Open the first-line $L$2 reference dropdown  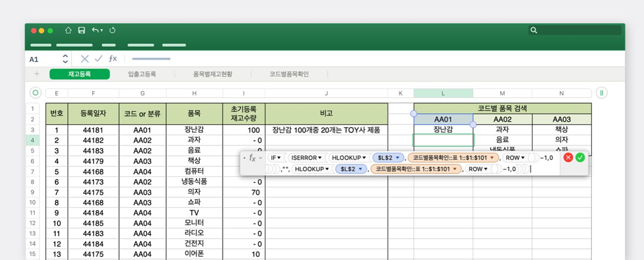pos(397,158)
